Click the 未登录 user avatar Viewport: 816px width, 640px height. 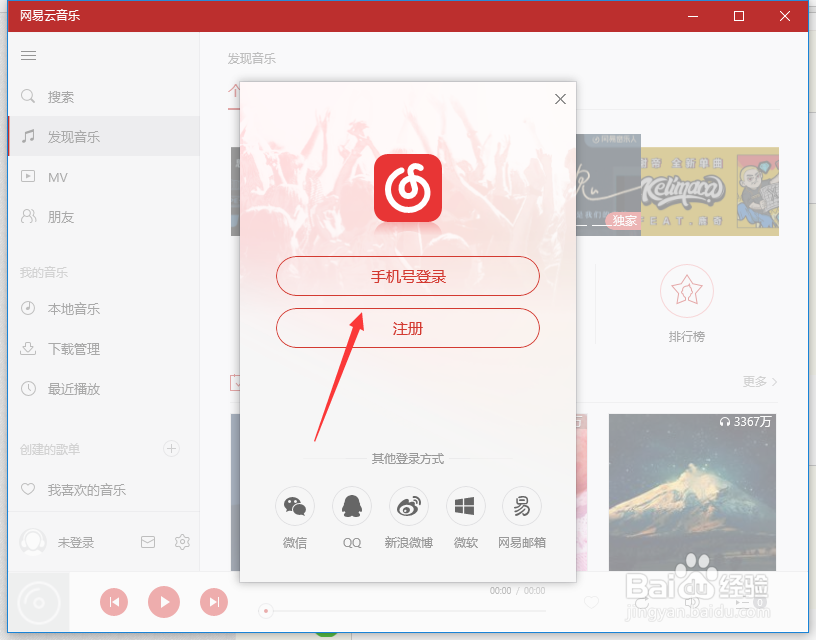point(33,542)
